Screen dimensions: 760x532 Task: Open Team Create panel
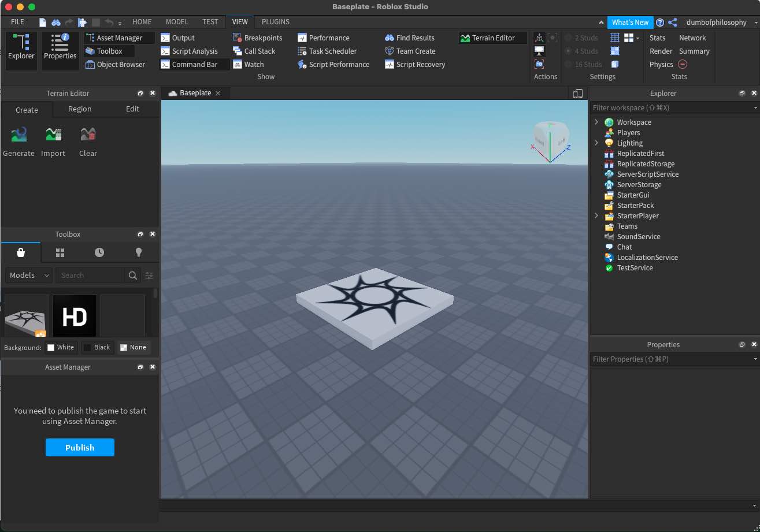coord(410,51)
